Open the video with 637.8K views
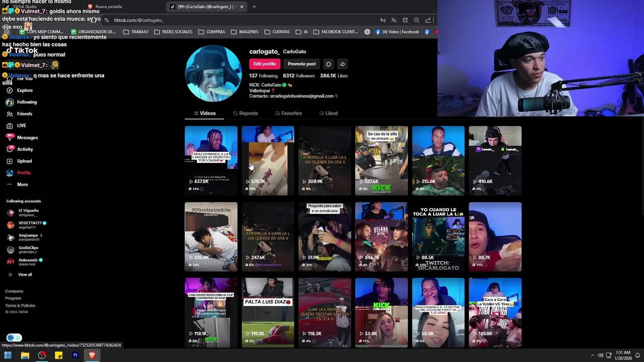 [x=211, y=160]
